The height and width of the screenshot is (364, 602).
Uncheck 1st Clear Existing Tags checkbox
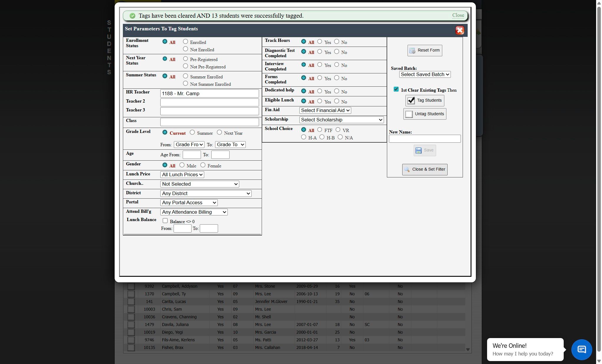pyautogui.click(x=396, y=89)
